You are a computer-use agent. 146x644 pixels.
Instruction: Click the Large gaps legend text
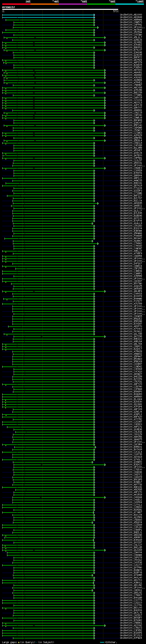point(10,642)
